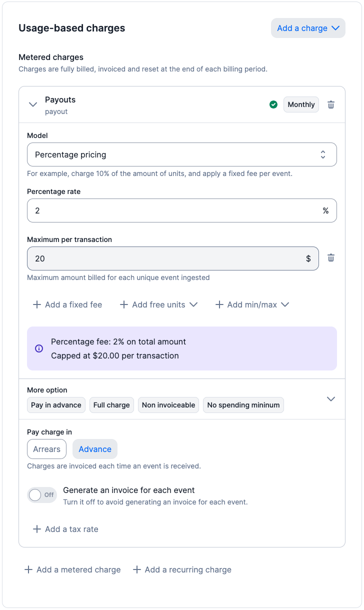Select Advance as pay charge option

95,449
